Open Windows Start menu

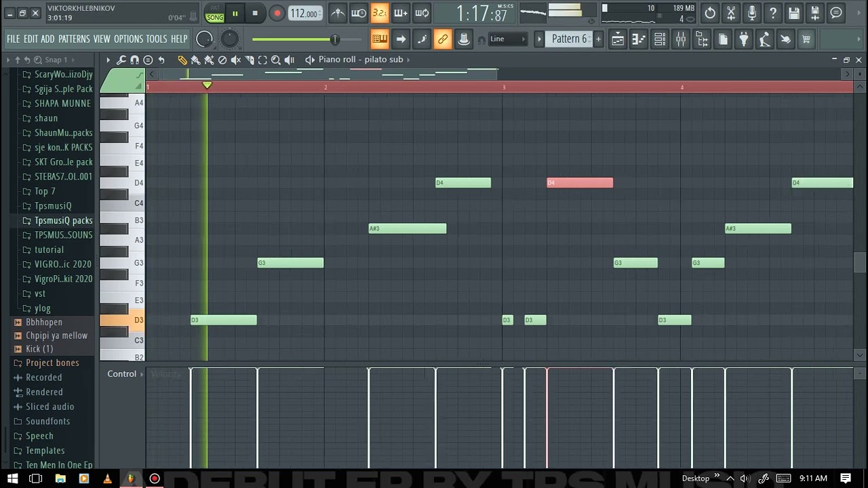pos(13,479)
